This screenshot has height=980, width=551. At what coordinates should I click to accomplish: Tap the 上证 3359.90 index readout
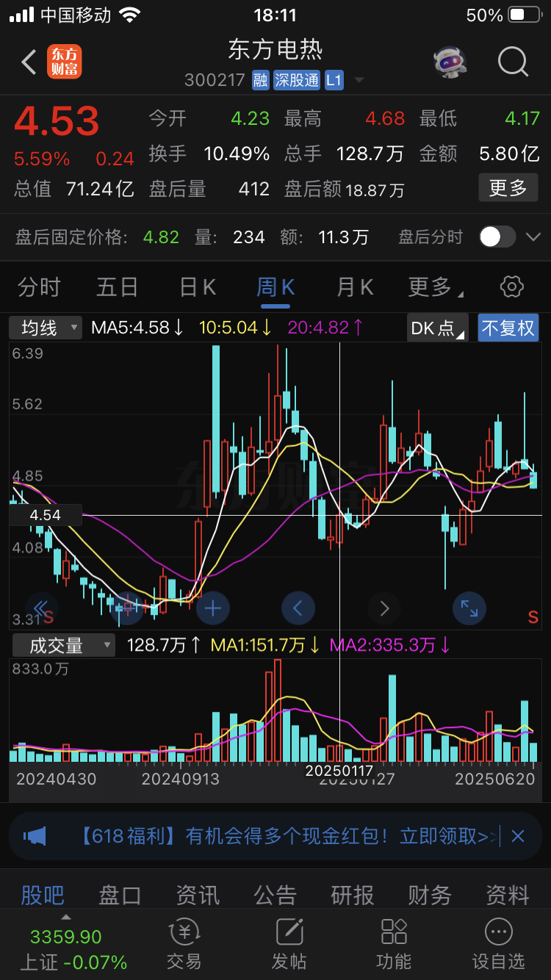coord(73,949)
